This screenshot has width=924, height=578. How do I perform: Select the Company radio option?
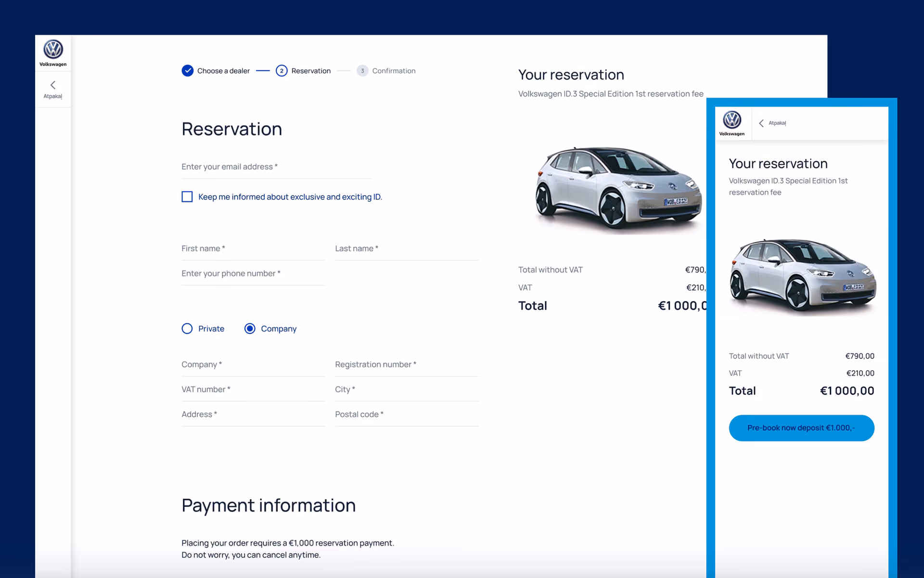[250, 328]
